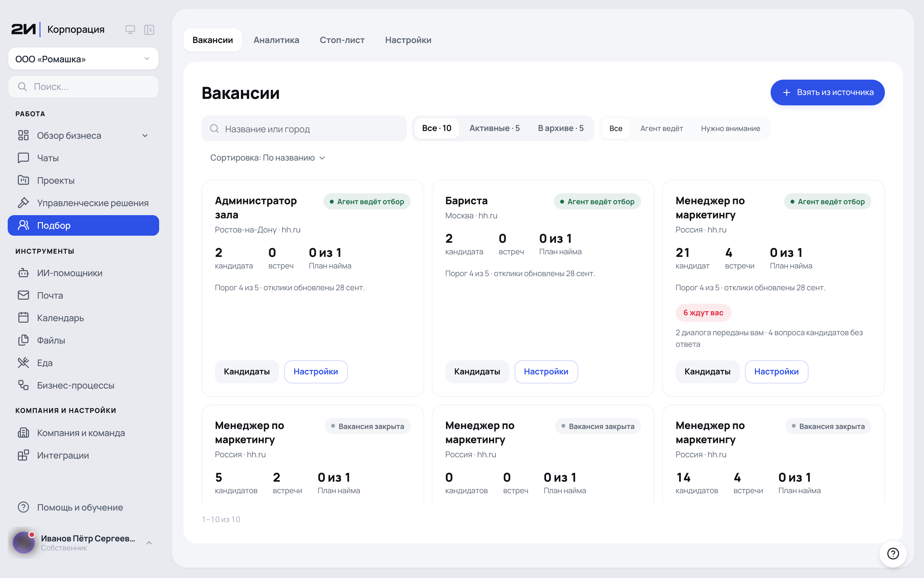Open Календарь calendar icon

click(23, 318)
